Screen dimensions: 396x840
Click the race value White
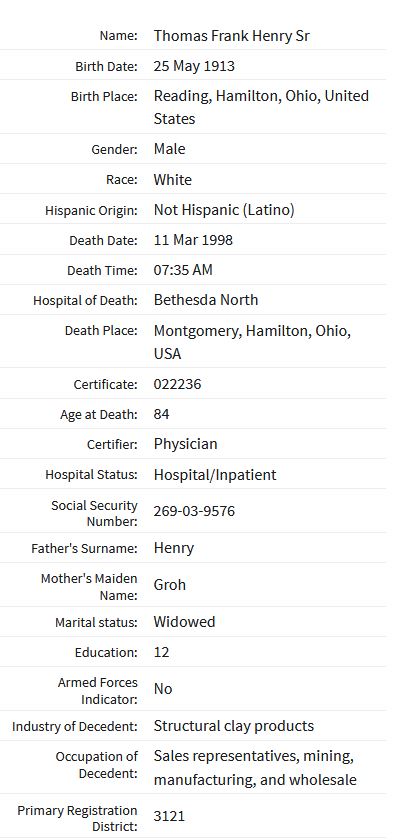(173, 179)
